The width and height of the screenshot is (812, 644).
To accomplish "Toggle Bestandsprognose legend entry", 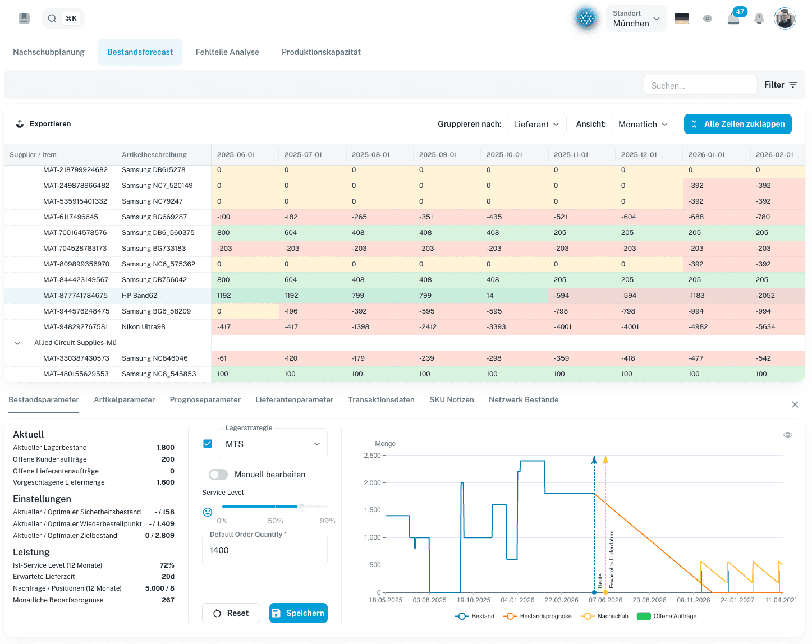I will coord(538,616).
